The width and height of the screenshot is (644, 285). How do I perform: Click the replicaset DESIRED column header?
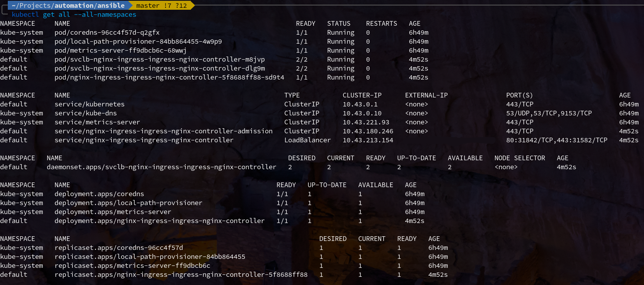tap(333, 239)
